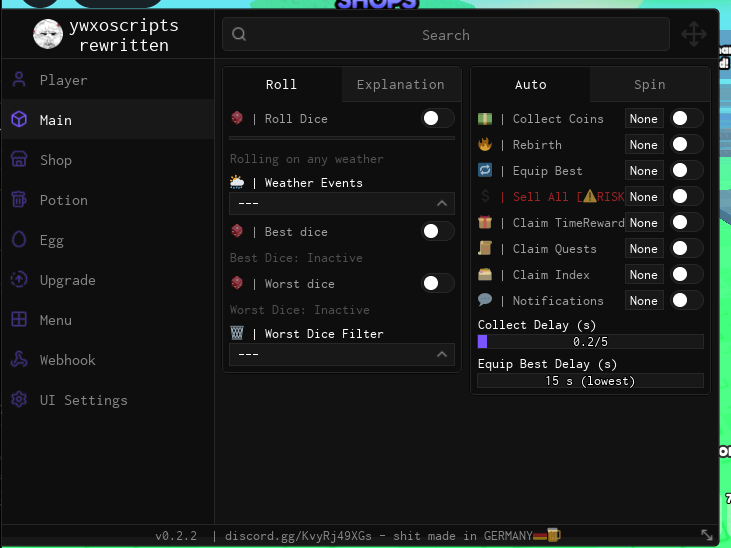
Task: Open the UI Settings label
Action: [x=83, y=400]
